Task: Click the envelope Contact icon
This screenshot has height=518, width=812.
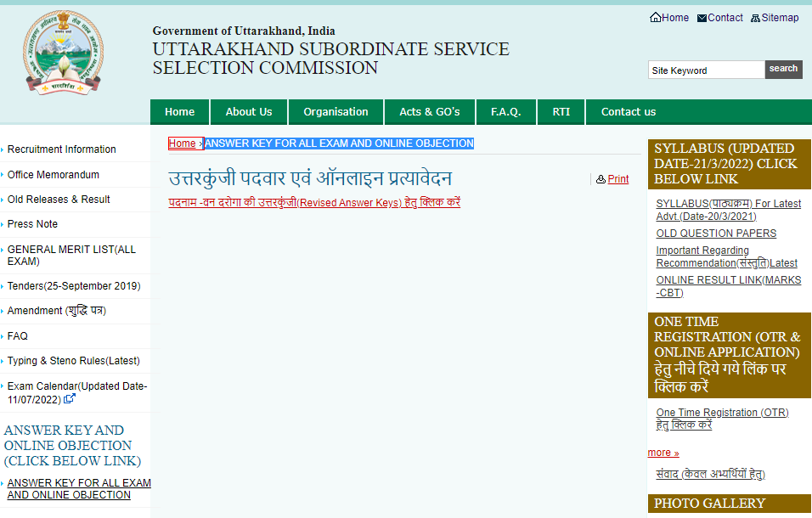Action: pyautogui.click(x=702, y=18)
